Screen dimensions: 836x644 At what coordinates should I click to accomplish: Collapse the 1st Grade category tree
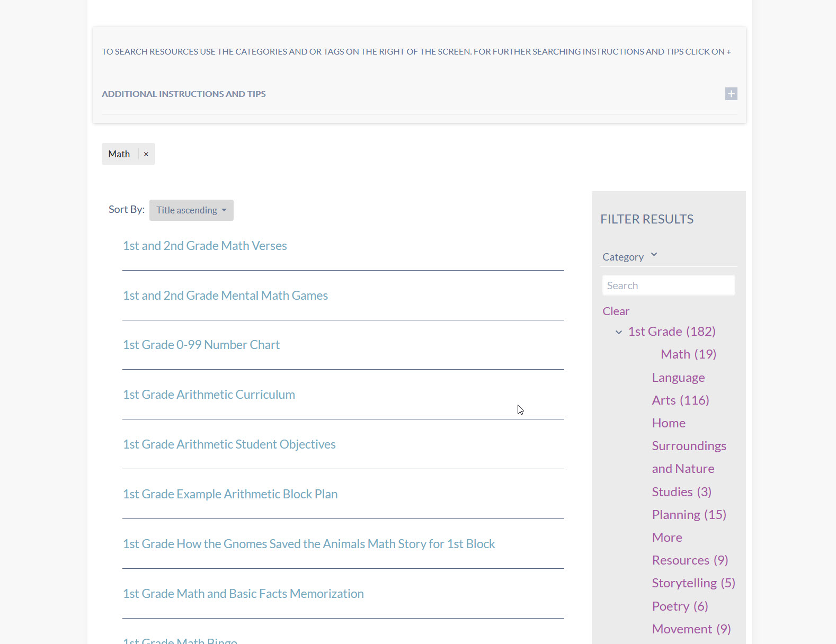[x=618, y=332]
